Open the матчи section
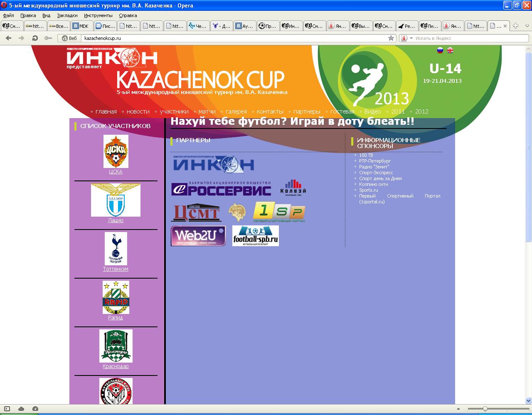The image size is (532, 415). coord(207,111)
